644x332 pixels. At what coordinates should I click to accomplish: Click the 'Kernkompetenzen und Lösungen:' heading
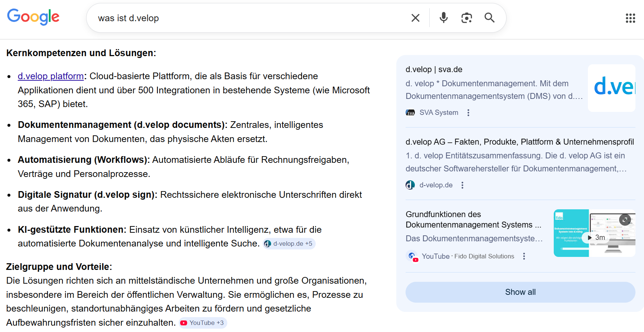point(81,53)
